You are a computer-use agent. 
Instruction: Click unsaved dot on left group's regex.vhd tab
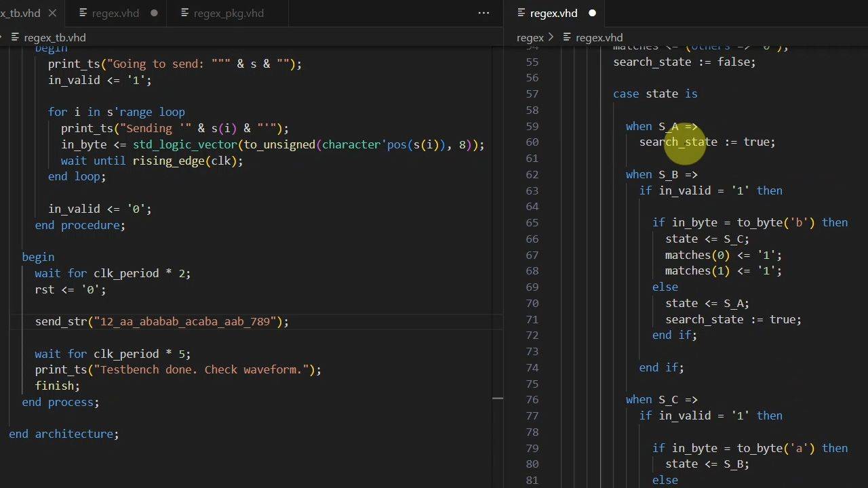154,13
